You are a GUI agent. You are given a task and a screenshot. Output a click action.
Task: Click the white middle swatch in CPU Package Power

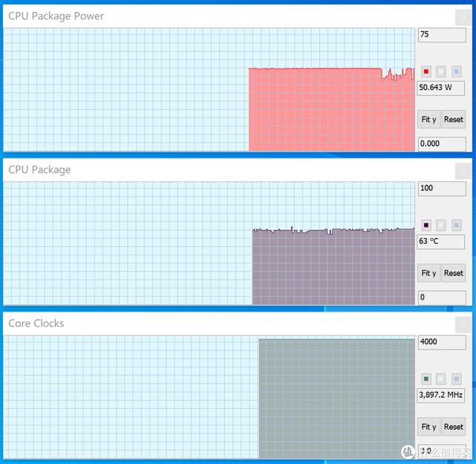coord(441,71)
